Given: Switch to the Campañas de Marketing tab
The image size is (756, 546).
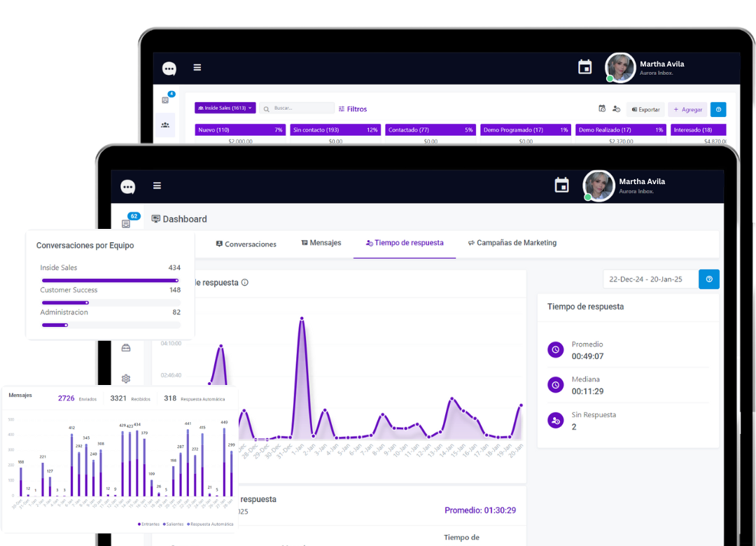Looking at the screenshot, I should (x=512, y=243).
